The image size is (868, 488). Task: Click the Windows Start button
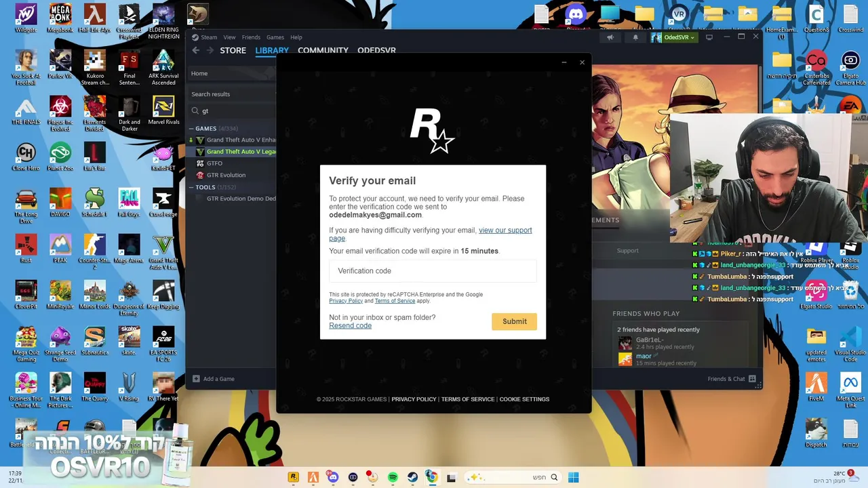click(x=573, y=477)
